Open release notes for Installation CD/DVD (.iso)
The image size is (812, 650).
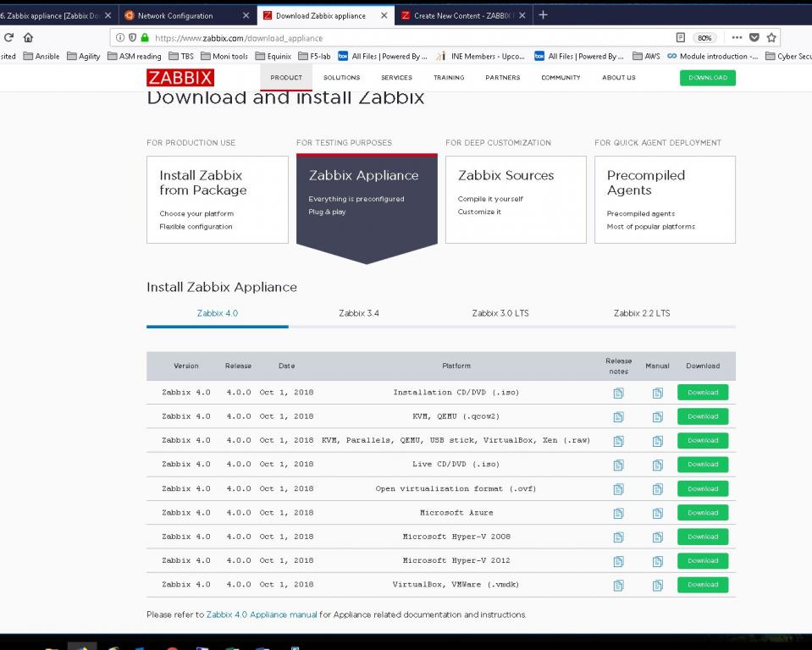618,393
